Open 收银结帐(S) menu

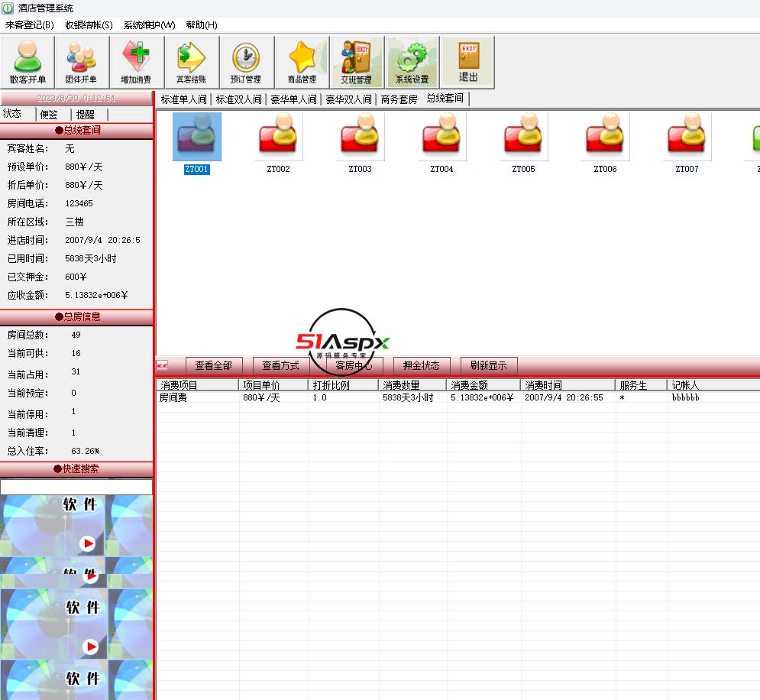(89, 25)
